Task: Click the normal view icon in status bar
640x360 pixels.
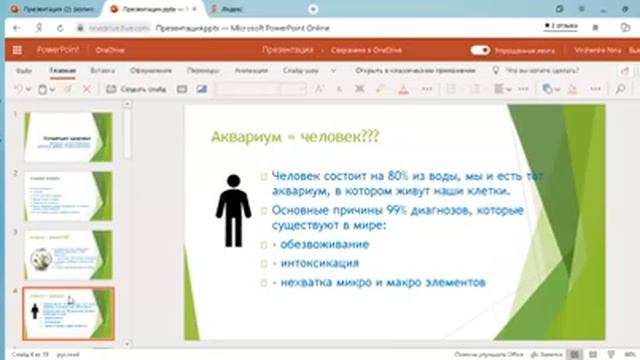Action: [x=574, y=355]
